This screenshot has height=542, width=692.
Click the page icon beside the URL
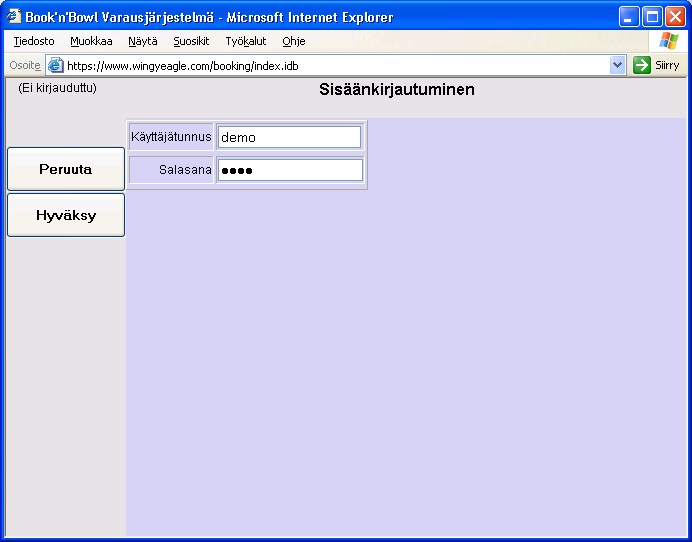[x=56, y=65]
